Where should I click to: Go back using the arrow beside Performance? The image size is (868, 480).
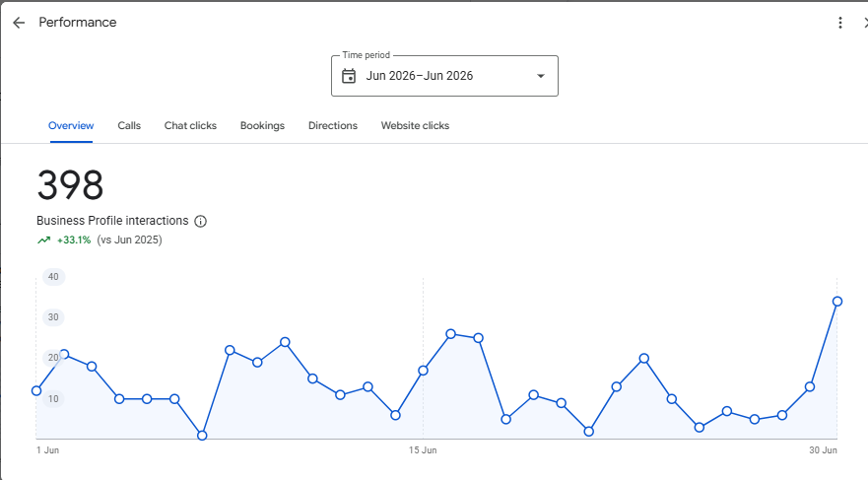[19, 23]
